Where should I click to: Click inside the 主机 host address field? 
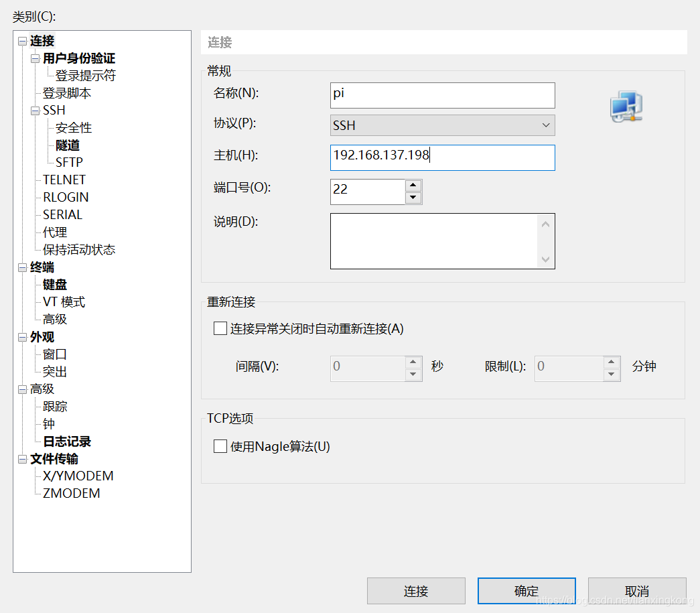[x=442, y=157]
